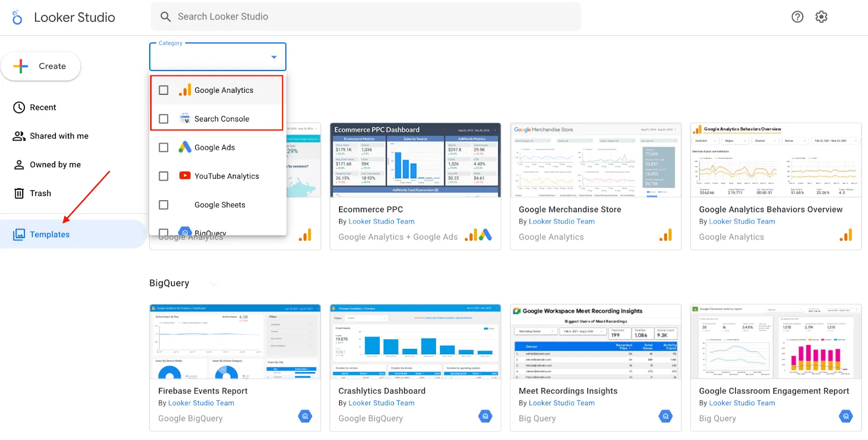
Task: Select Search Console category option
Action: coord(218,119)
